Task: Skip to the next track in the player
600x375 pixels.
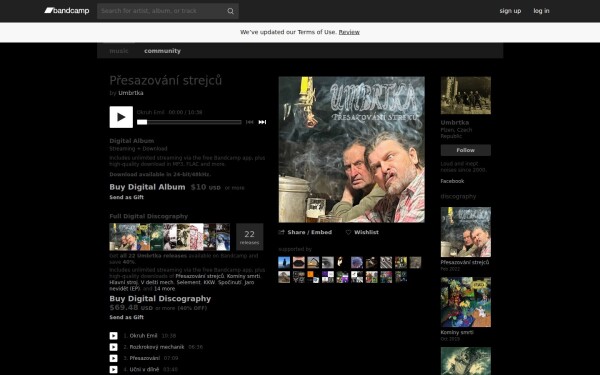Action: (x=262, y=122)
